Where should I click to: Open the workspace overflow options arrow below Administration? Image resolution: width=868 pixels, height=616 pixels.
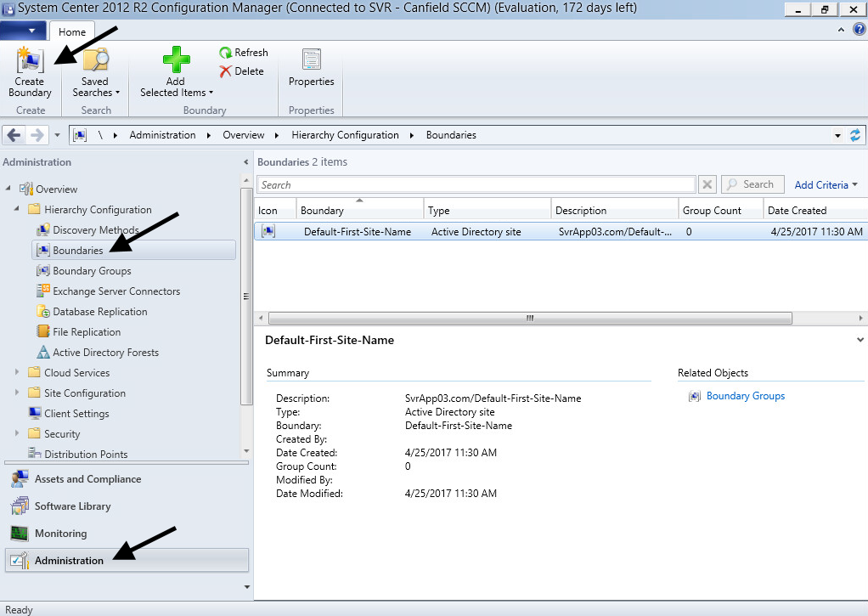(247, 586)
